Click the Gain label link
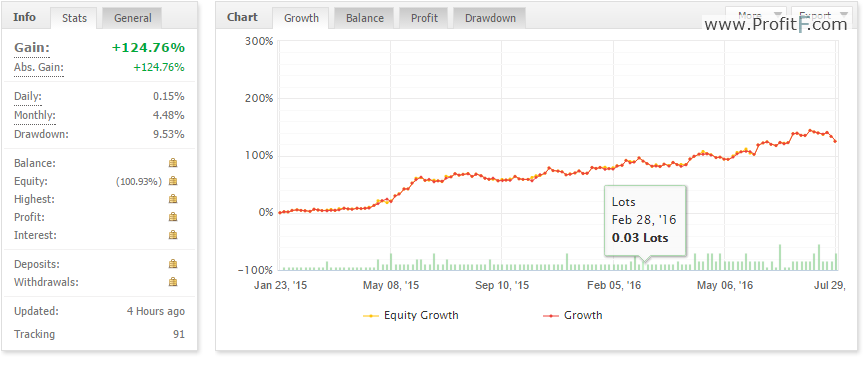This screenshot has width=867, height=366. [32, 48]
